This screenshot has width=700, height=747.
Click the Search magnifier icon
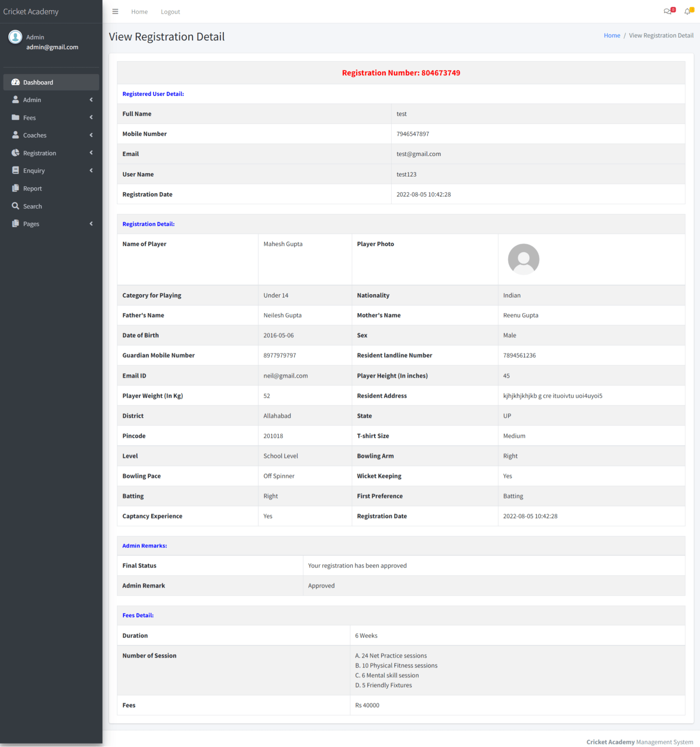click(x=16, y=206)
